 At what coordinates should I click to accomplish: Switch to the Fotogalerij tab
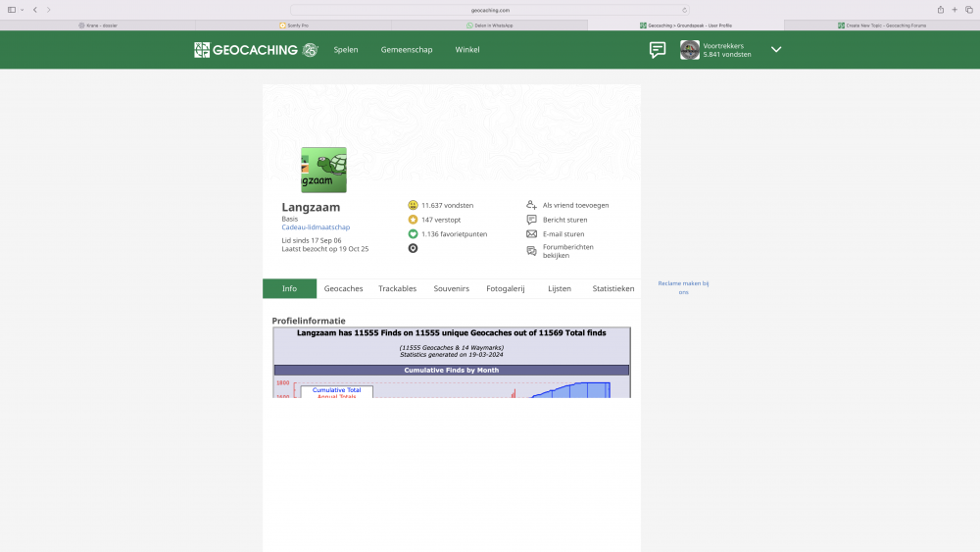pos(505,288)
